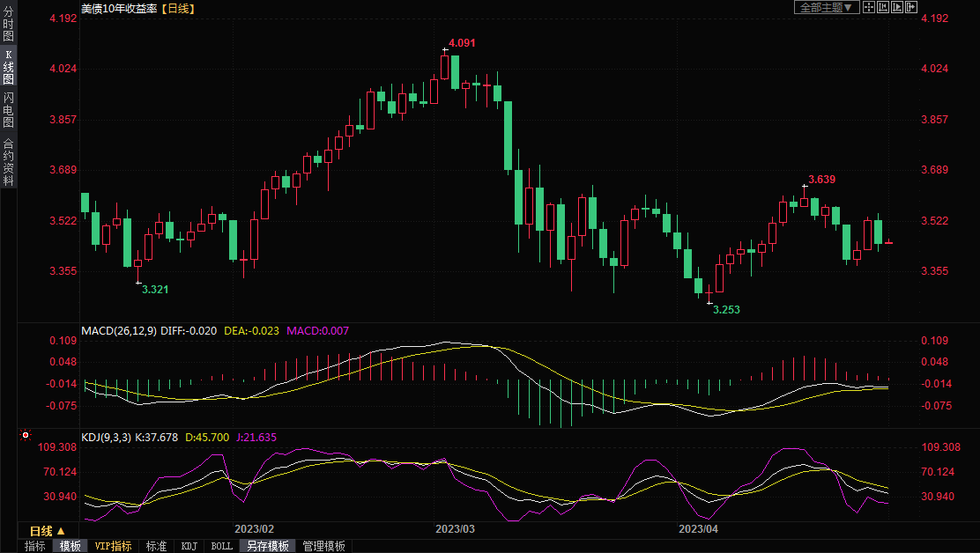Select the 模板 bottom tab

(70, 546)
